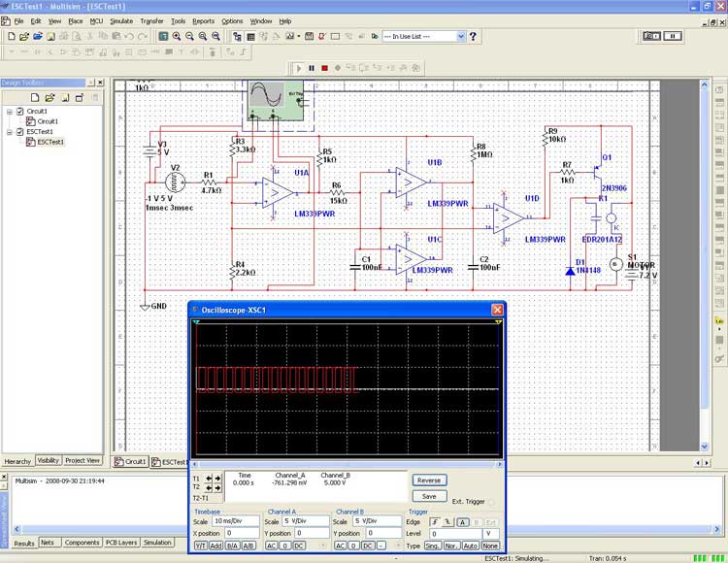The height and width of the screenshot is (563, 728).
Task: Toggle simulation switch in top-right corner
Action: (651, 36)
